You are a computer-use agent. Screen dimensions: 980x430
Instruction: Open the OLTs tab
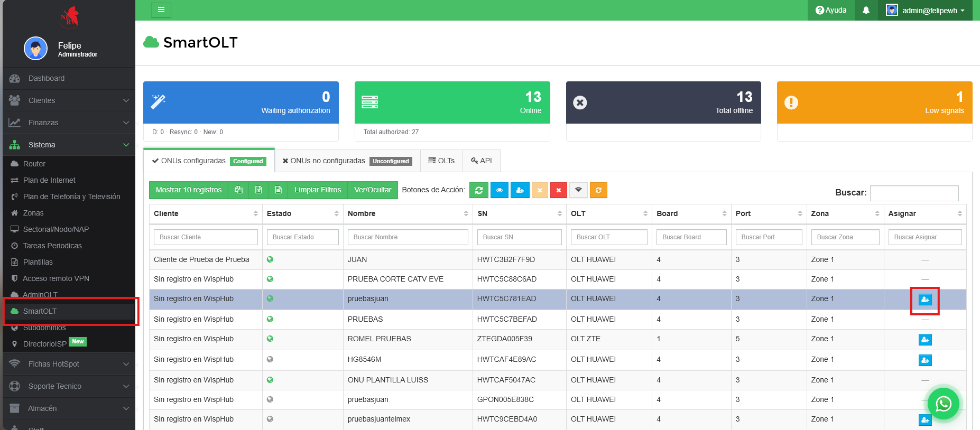[441, 161]
